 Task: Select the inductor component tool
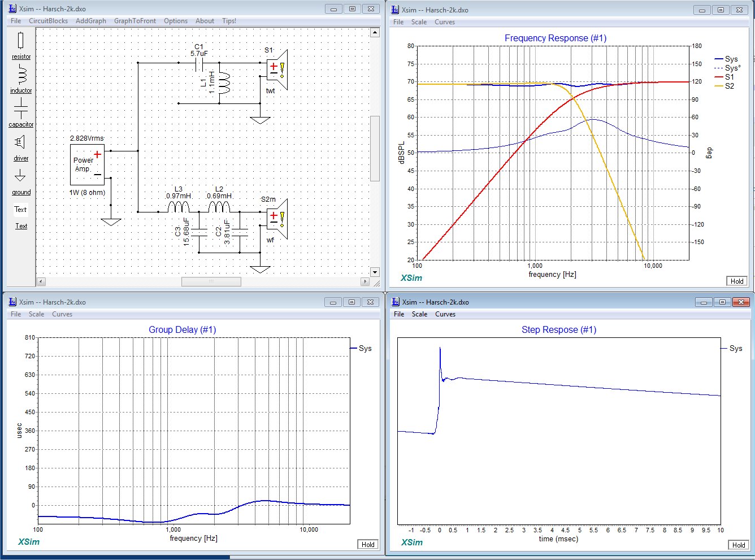(21, 79)
